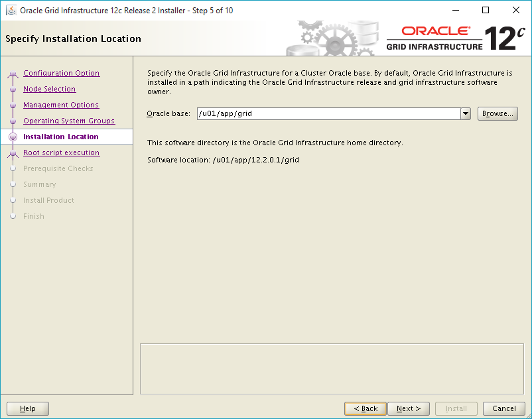Go to the Node Selection step
The width and height of the screenshot is (532, 419).
pos(50,89)
